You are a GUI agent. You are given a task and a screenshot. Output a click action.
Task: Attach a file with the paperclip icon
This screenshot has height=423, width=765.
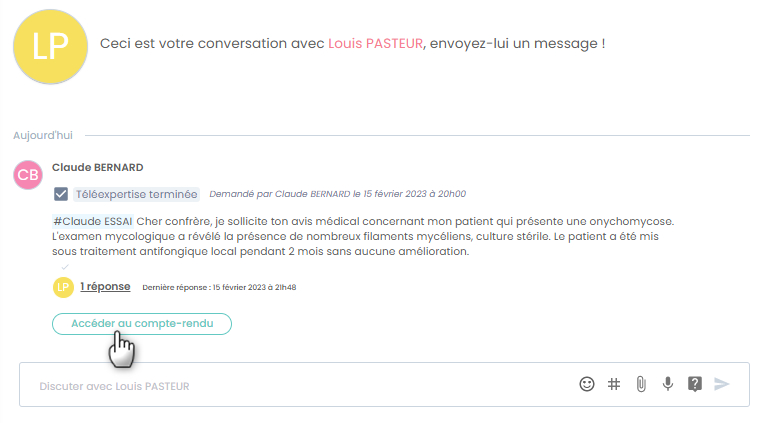coord(641,384)
